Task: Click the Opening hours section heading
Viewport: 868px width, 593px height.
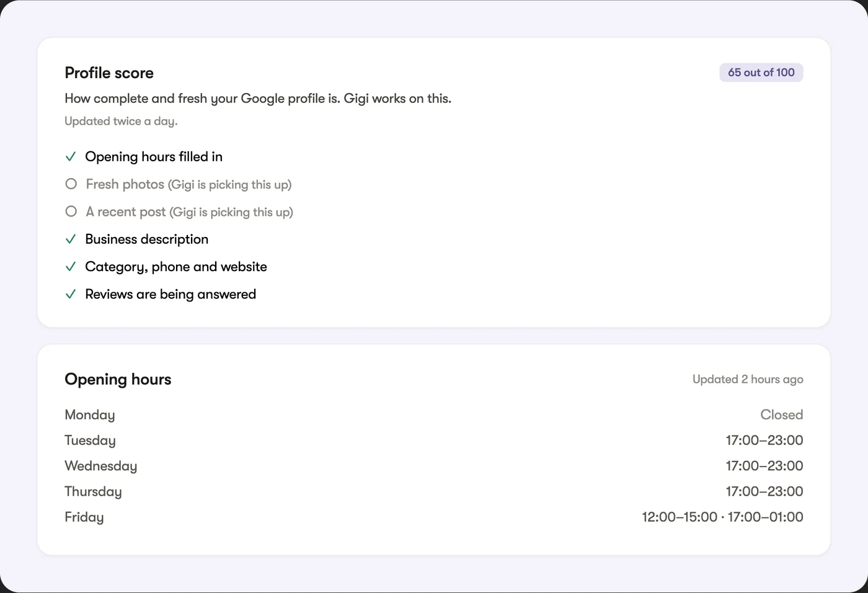Action: pyautogui.click(x=118, y=379)
